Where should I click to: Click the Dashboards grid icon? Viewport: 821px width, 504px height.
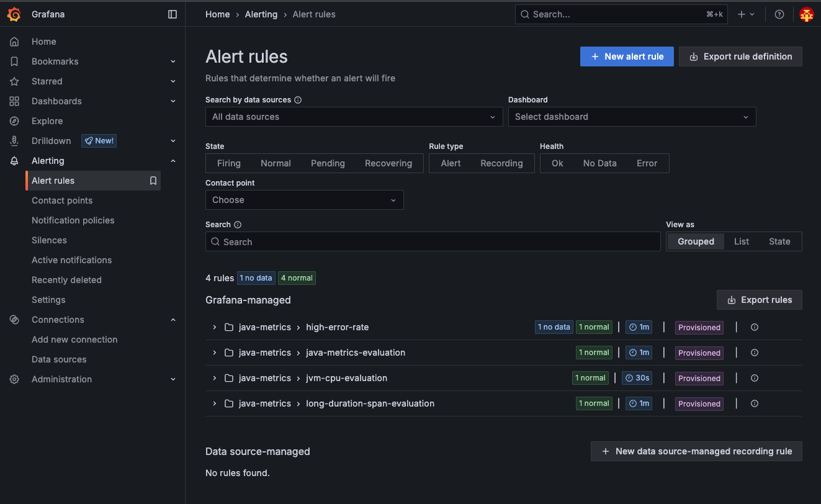coord(14,101)
